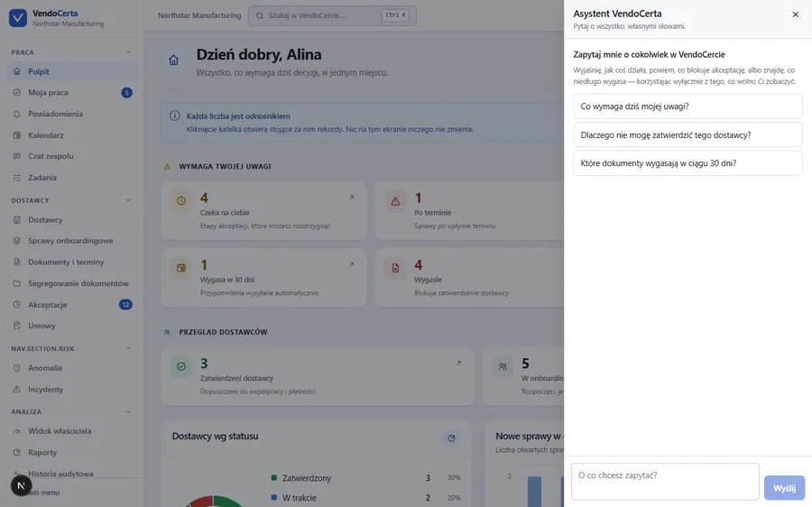The image size is (812, 507).
Task: Collapse the NAV.SECTION.RISK section
Action: 128,348
